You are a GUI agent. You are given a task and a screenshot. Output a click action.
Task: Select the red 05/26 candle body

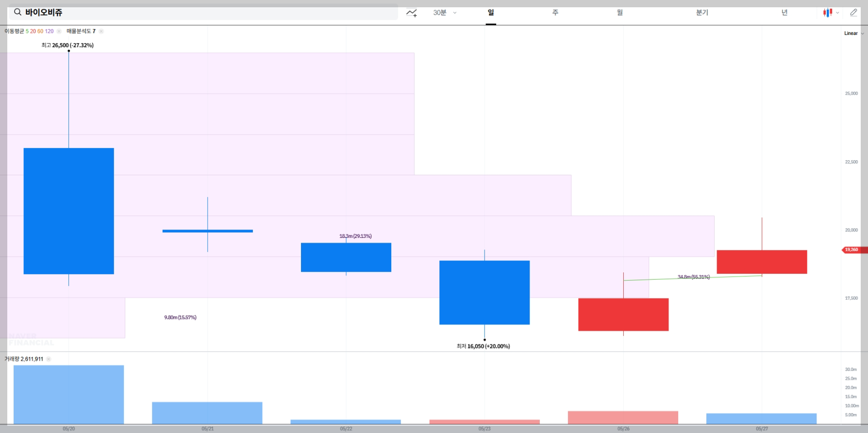click(x=623, y=315)
